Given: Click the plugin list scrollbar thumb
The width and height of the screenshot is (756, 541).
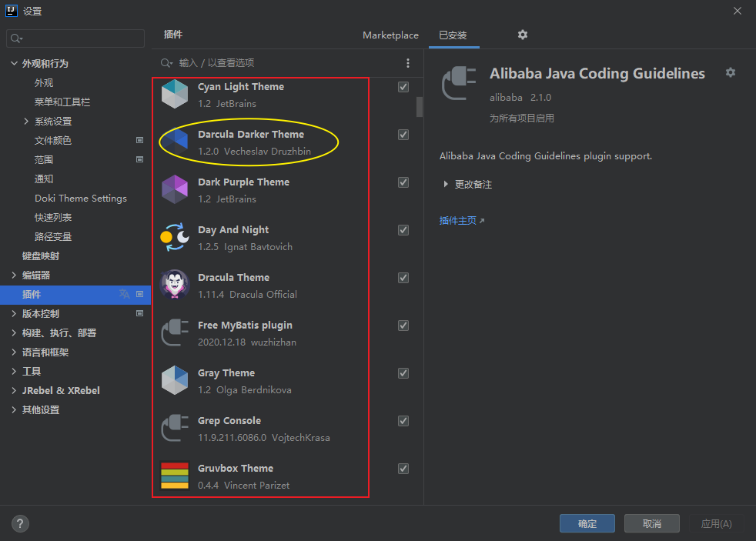Looking at the screenshot, I should pyautogui.click(x=420, y=107).
